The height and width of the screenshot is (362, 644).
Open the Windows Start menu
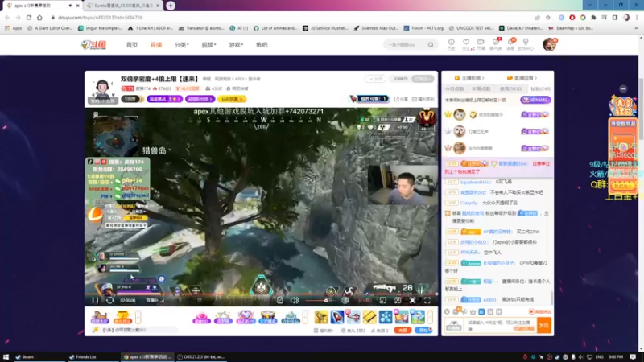(x=6, y=357)
